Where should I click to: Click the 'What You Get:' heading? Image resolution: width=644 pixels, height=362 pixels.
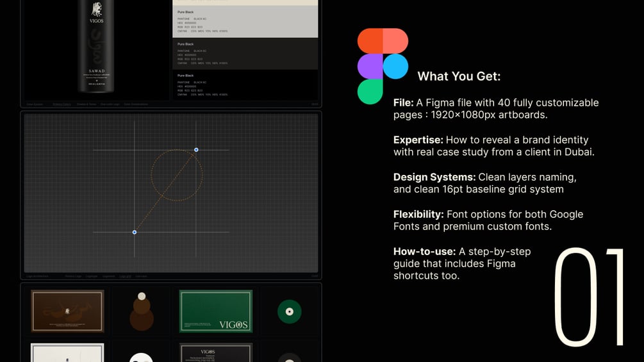459,76
